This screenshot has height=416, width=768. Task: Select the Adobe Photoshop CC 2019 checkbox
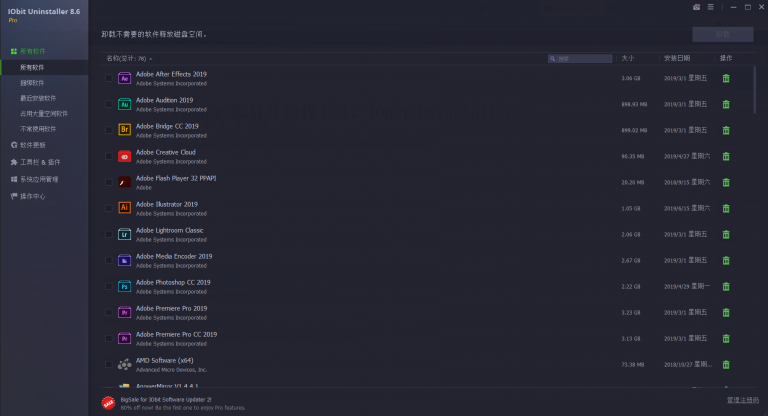click(x=109, y=286)
